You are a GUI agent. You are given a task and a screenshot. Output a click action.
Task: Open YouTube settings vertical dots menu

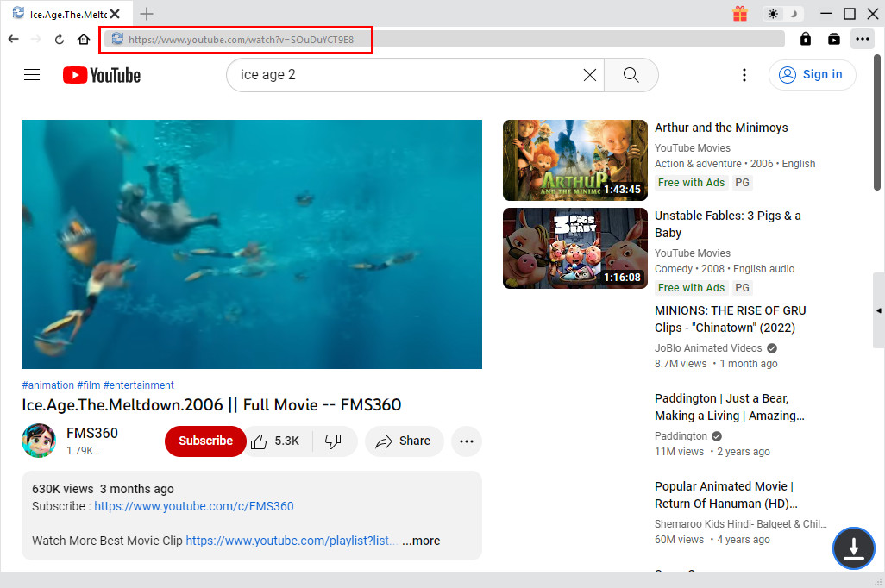[x=744, y=75]
